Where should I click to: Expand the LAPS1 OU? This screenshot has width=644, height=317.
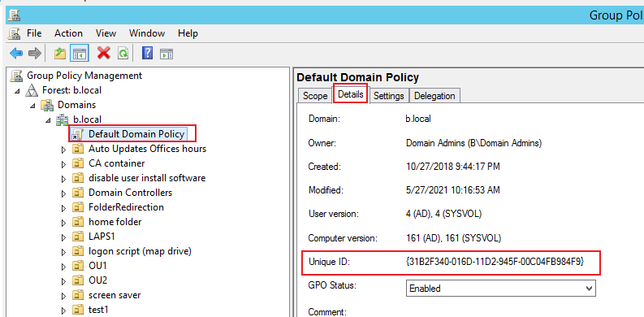(x=63, y=237)
